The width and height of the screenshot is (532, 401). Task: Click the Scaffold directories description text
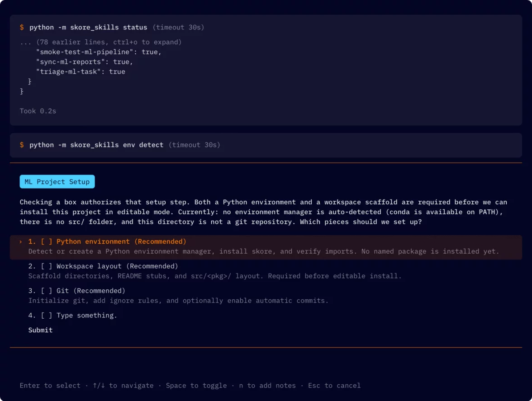click(215, 276)
